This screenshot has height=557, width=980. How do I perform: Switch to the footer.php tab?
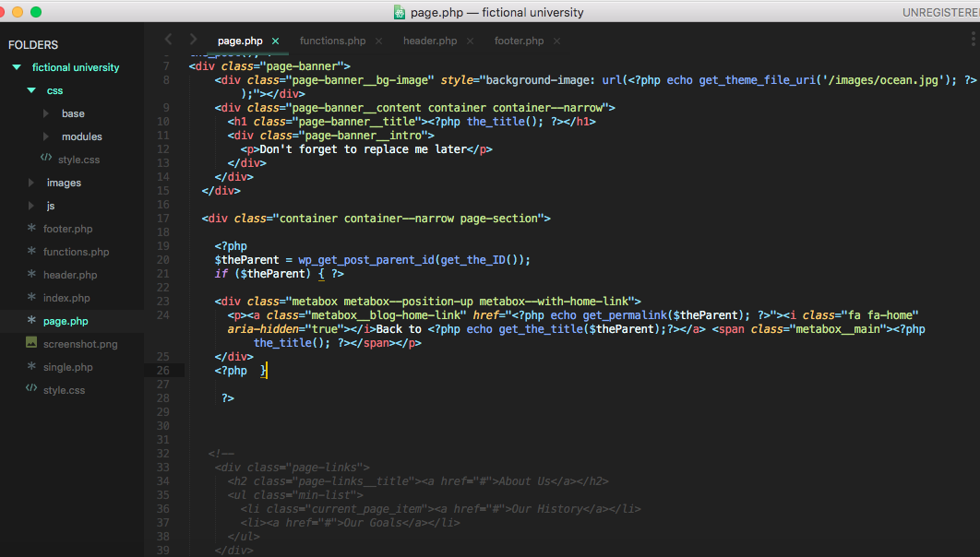click(x=519, y=41)
